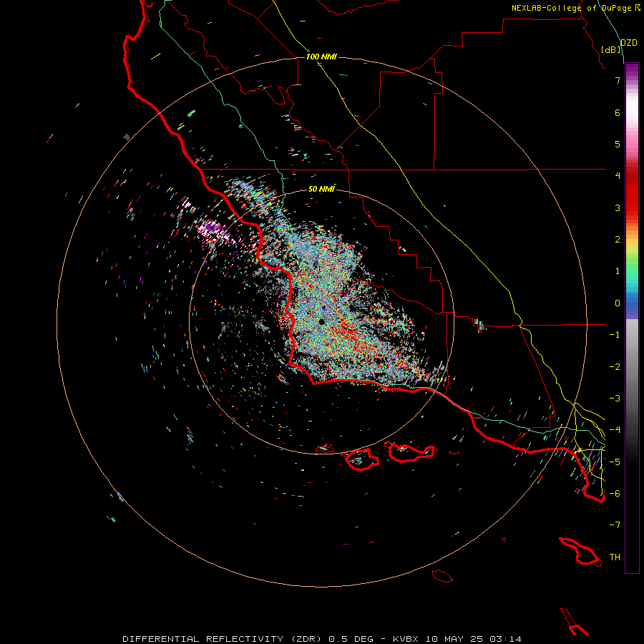This screenshot has width=644, height=644.
Task: Click the "-5" value on the color scale
Action: click(x=615, y=462)
